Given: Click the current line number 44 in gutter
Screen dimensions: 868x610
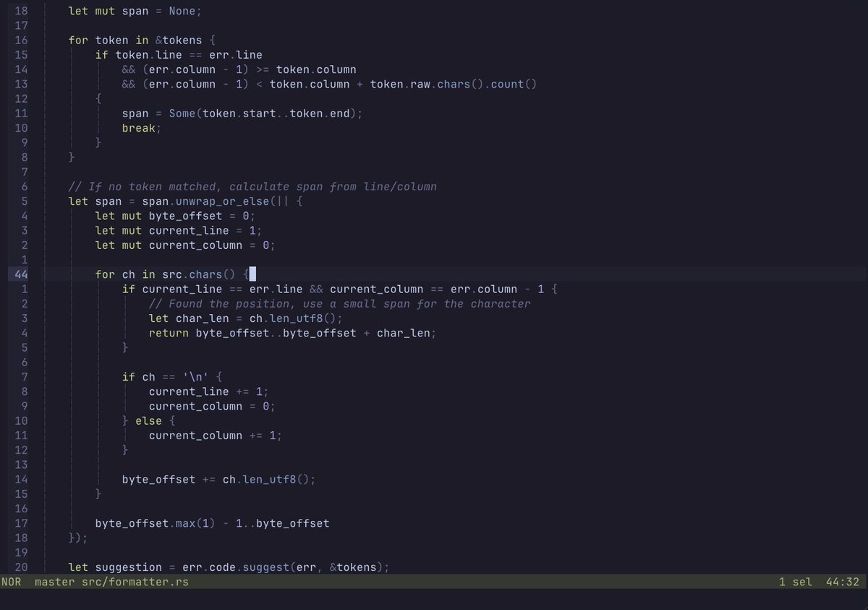Looking at the screenshot, I should (x=21, y=274).
